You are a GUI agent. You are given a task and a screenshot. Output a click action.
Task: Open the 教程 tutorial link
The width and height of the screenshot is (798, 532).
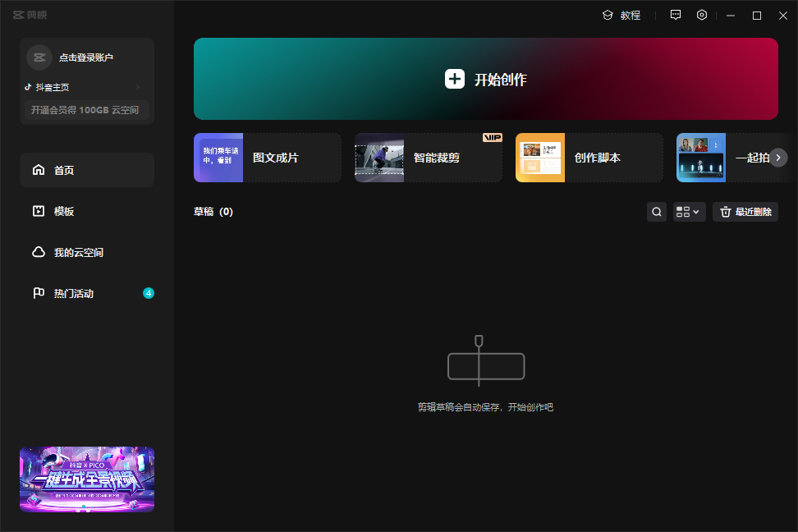pos(621,16)
